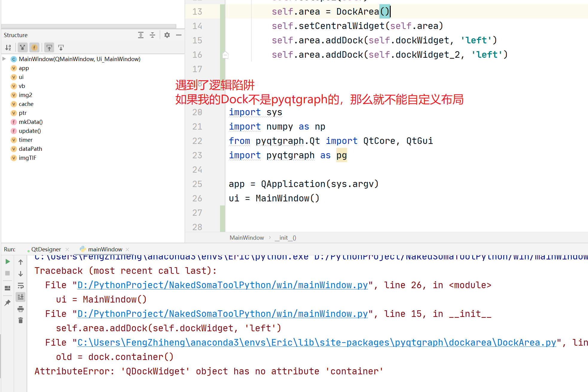Open Structure panel settings gear
588x392 pixels.
click(x=167, y=35)
